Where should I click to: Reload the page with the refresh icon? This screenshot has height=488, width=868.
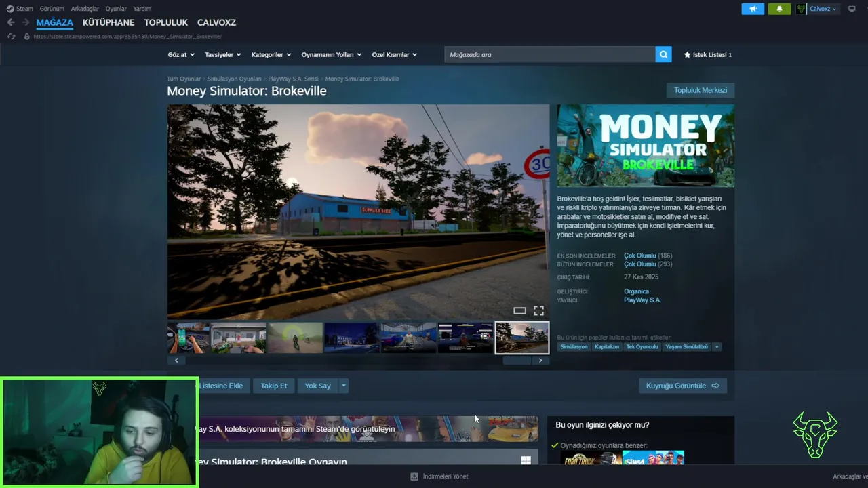pos(12,36)
